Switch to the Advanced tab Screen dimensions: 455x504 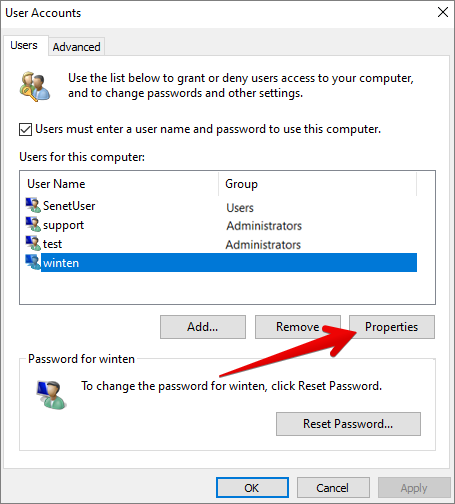click(x=76, y=47)
